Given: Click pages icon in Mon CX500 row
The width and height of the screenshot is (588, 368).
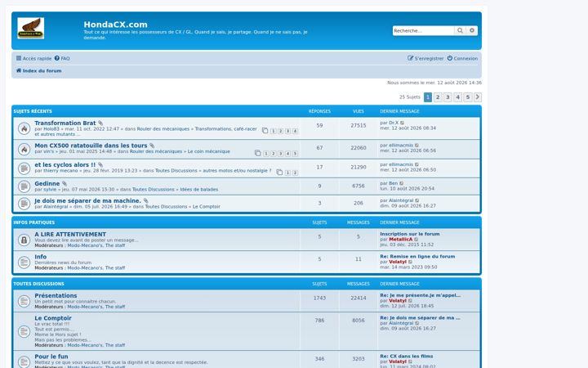Looking at the screenshot, I should pyautogui.click(x=257, y=153).
